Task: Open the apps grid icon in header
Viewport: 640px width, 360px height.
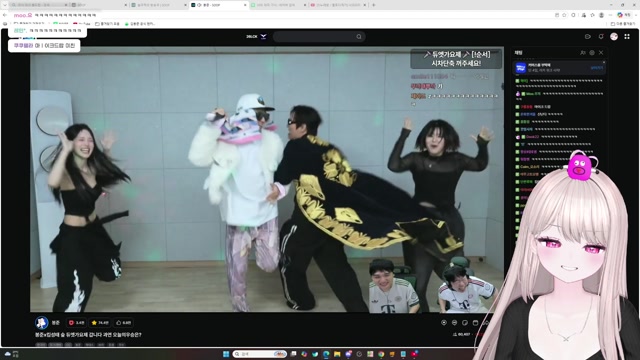Action: point(627,37)
